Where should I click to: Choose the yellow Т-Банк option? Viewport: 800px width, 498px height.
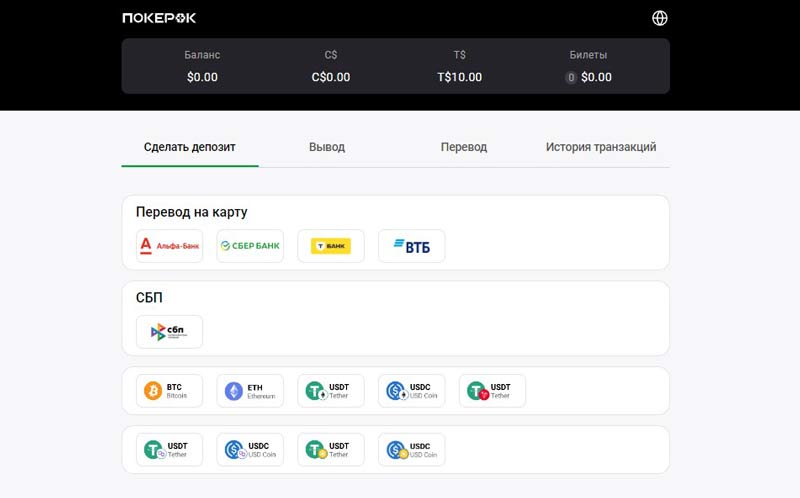coord(331,246)
